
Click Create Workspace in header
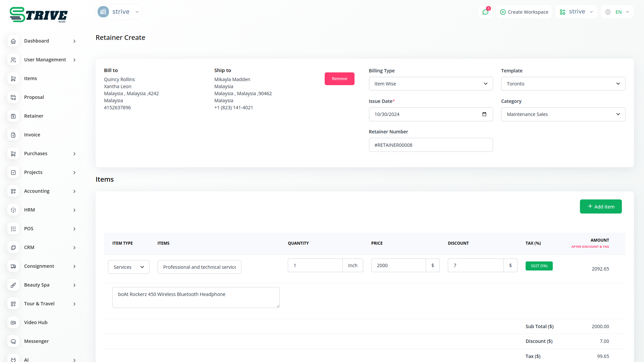(x=524, y=12)
